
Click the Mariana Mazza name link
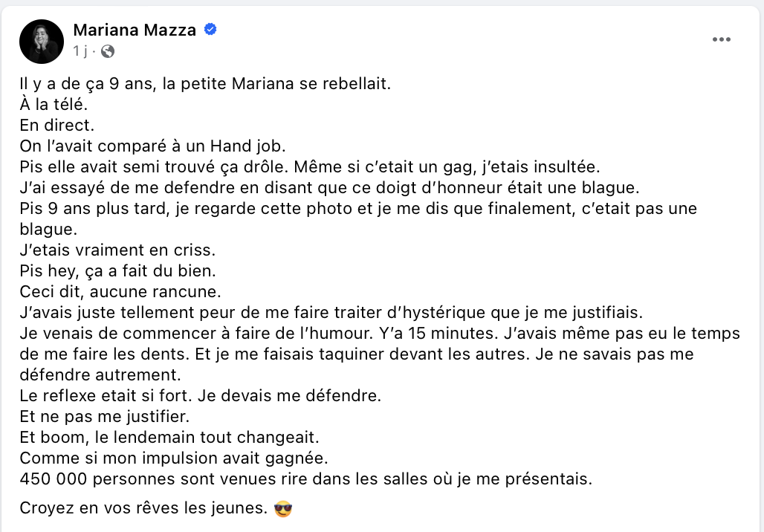click(135, 30)
